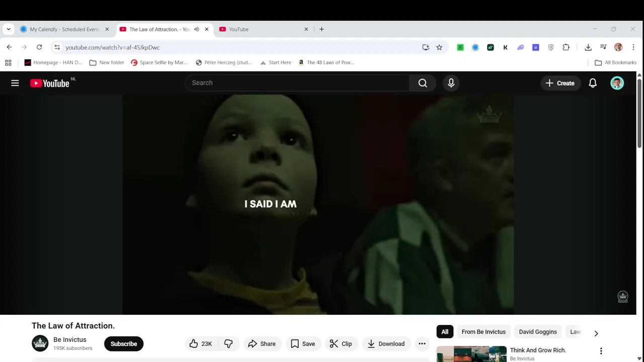Click the video player to pause

pyautogui.click(x=318, y=205)
